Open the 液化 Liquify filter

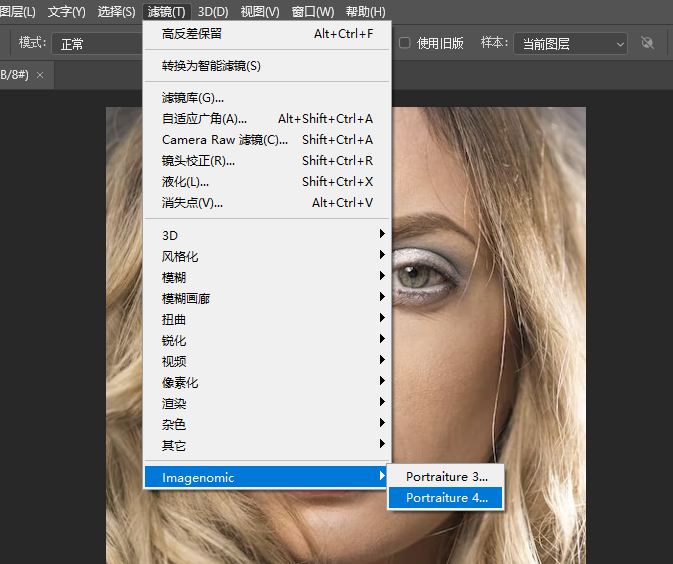(x=186, y=182)
